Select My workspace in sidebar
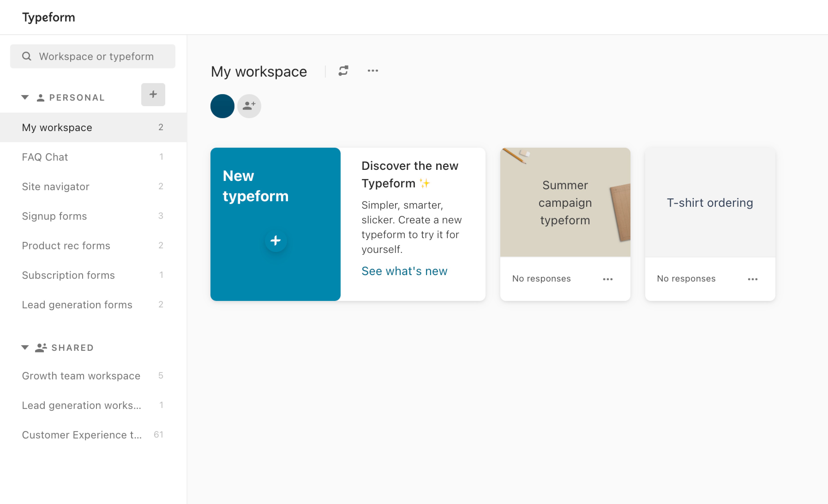Viewport: 828px width, 504px height. (x=93, y=127)
